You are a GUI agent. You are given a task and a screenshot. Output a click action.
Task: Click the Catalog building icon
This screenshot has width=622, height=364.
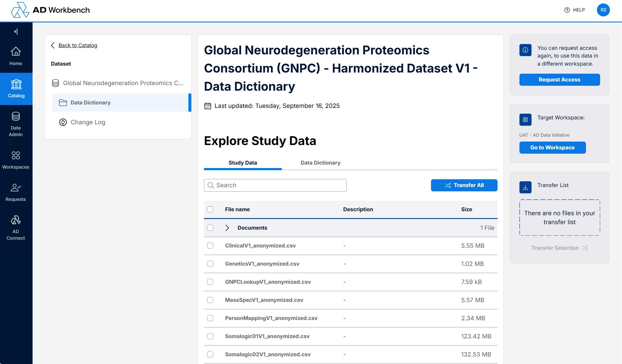pos(16,84)
